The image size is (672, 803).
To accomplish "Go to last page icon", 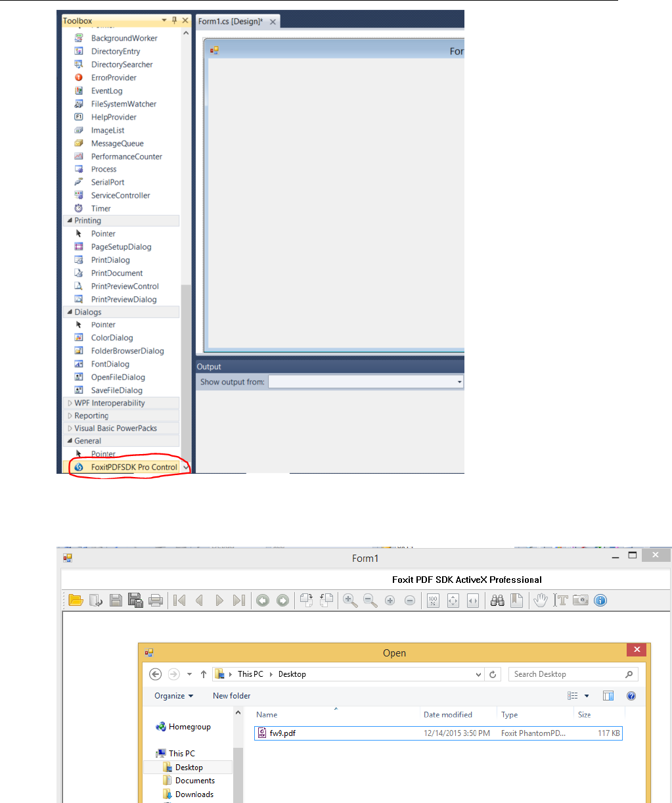I will 239,600.
